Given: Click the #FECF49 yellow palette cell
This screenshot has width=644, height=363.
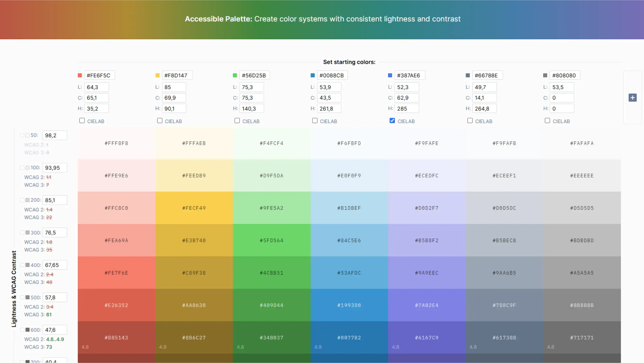Looking at the screenshot, I should click(194, 208).
